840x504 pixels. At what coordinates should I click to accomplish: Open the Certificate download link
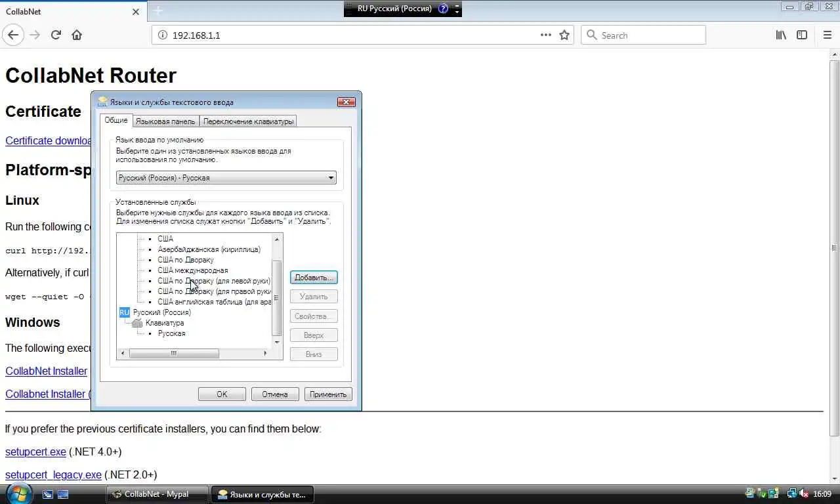(x=49, y=140)
